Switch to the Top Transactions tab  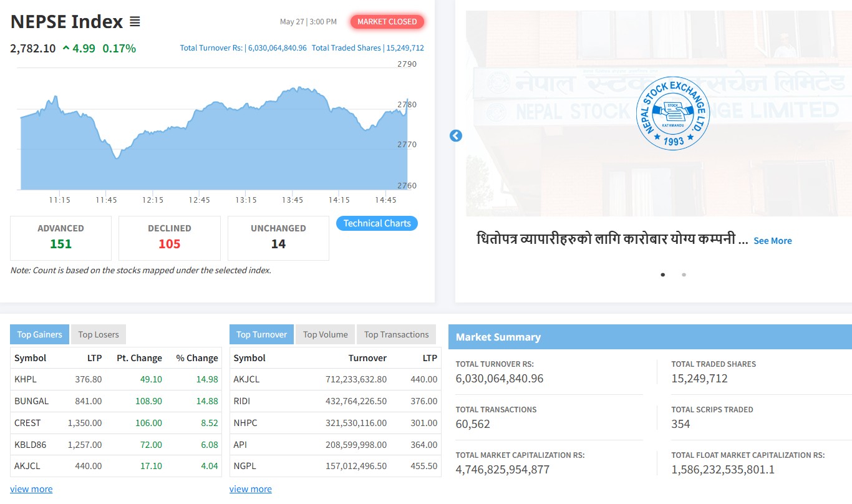(397, 334)
